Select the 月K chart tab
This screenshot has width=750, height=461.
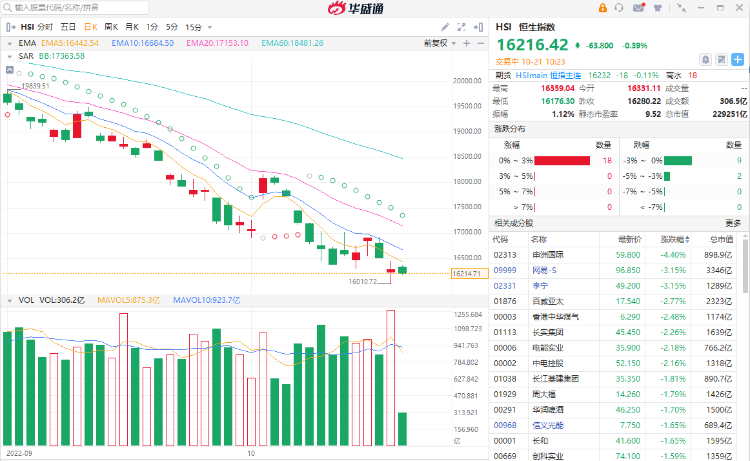pyautogui.click(x=132, y=27)
